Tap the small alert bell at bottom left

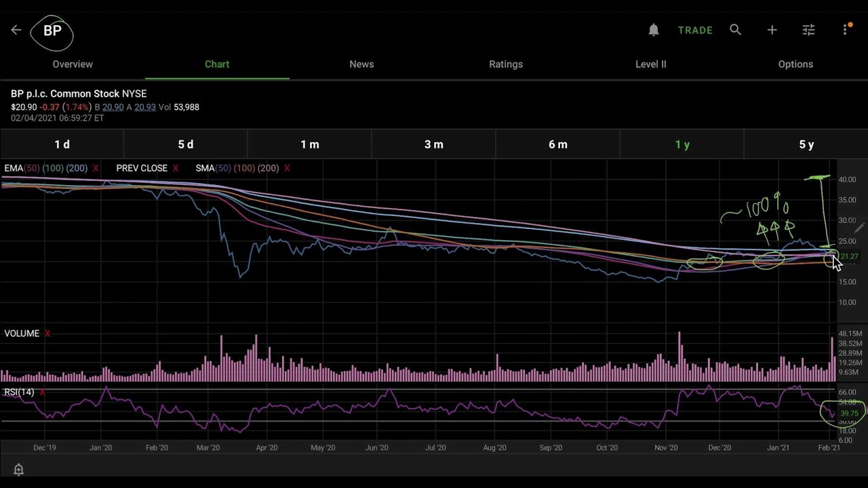point(18,470)
